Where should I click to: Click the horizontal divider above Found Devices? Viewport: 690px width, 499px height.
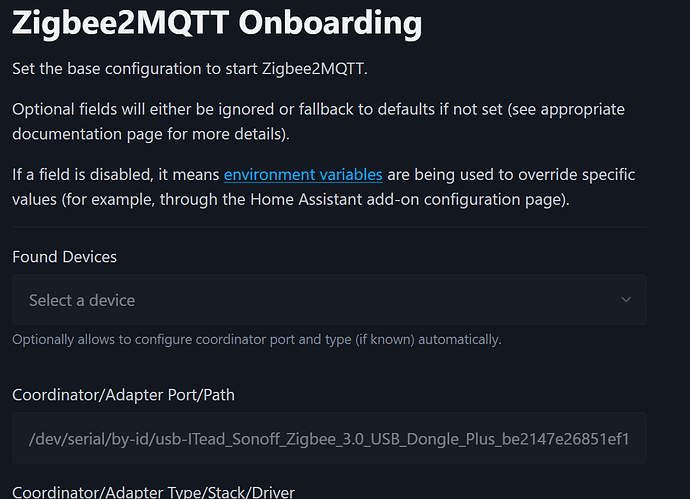[329, 227]
